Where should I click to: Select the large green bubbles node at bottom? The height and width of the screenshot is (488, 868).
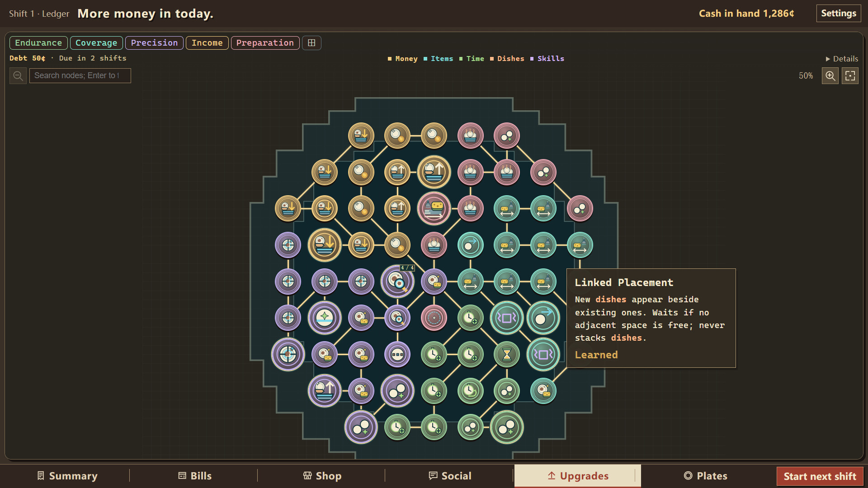click(x=507, y=427)
